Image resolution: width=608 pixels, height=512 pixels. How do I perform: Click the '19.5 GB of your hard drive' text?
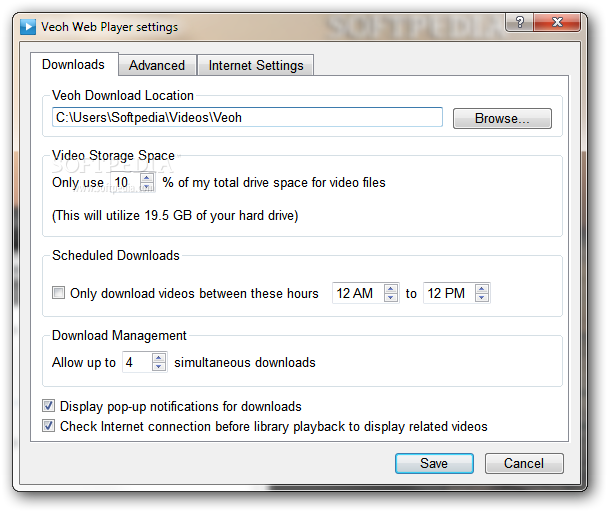click(221, 215)
